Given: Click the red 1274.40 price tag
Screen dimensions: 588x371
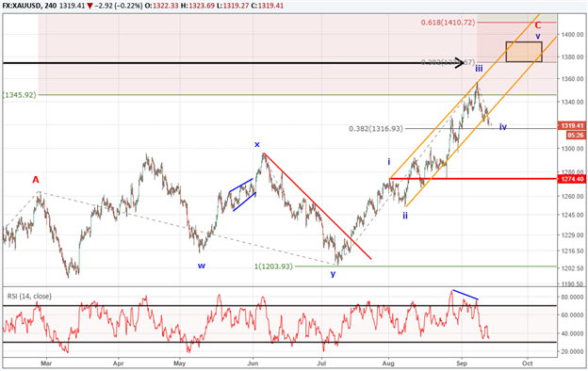Looking at the screenshot, I should (572, 180).
